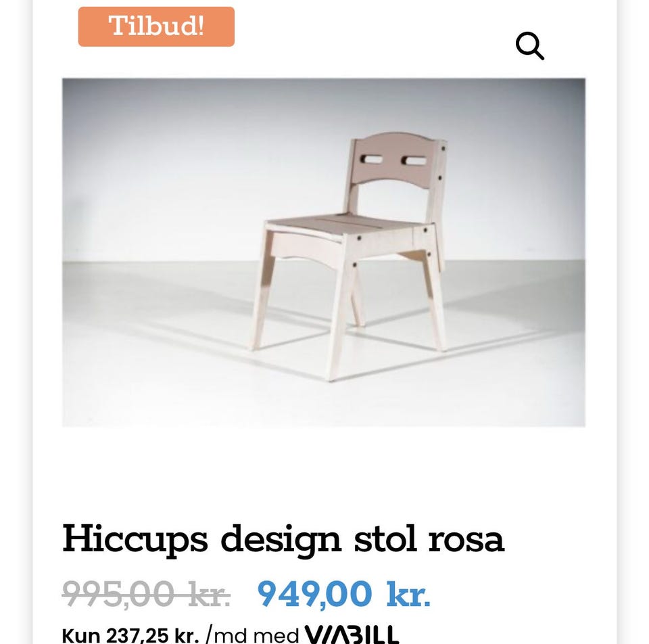
Task: Open the ViaBill logo
Action: (x=352, y=635)
